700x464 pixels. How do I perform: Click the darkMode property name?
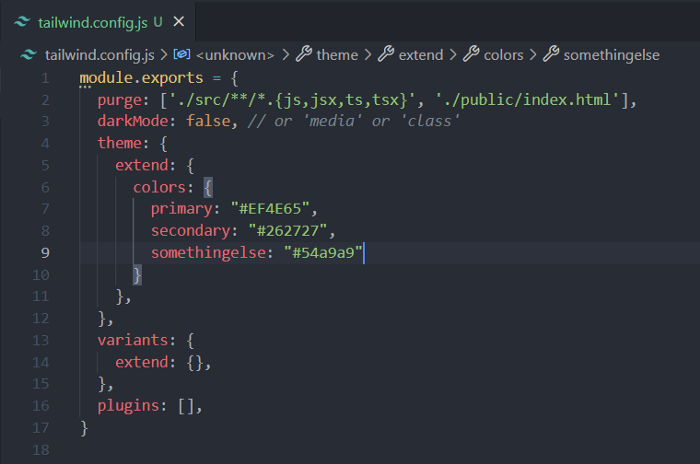click(133, 121)
